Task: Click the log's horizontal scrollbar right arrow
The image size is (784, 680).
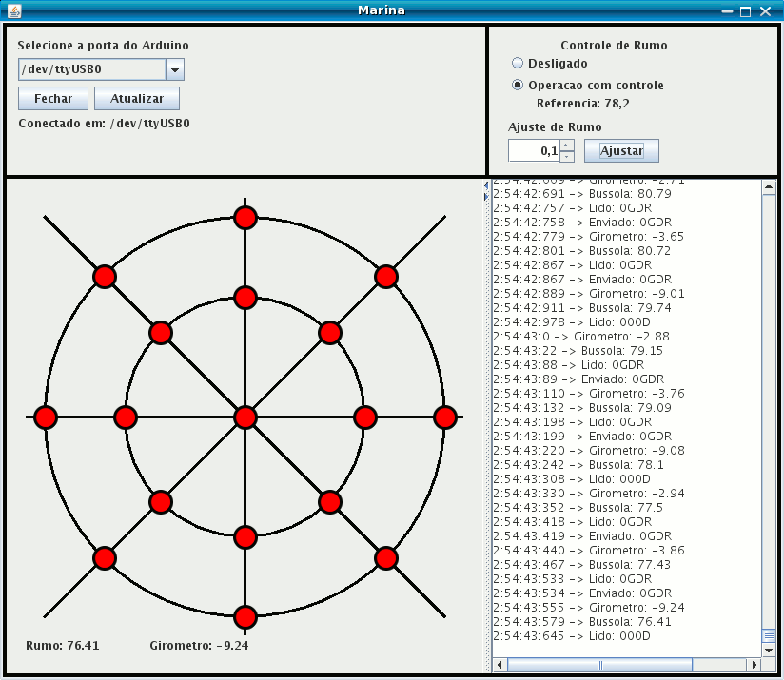Action: [x=755, y=665]
